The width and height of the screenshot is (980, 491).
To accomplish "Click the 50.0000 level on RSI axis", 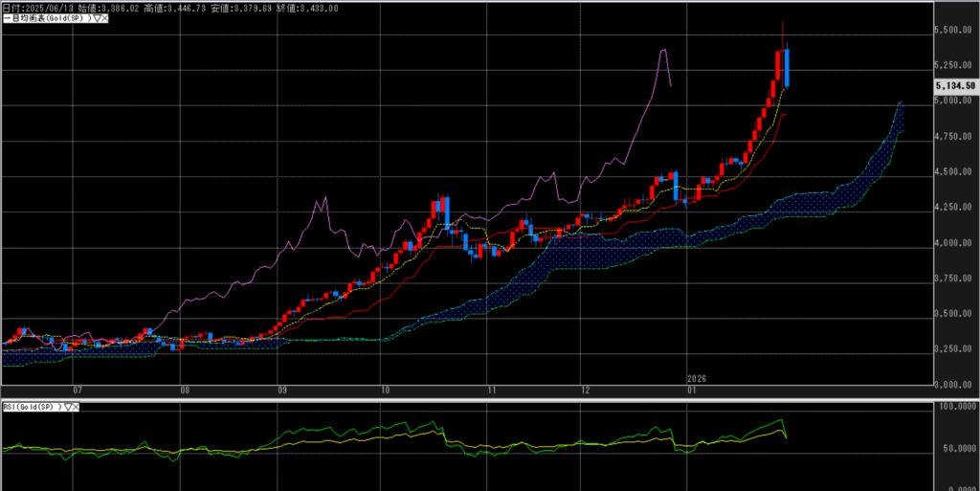I will coord(956,447).
